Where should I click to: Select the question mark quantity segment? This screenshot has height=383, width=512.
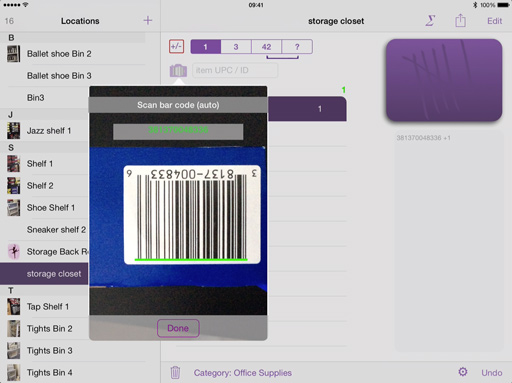pyautogui.click(x=297, y=47)
